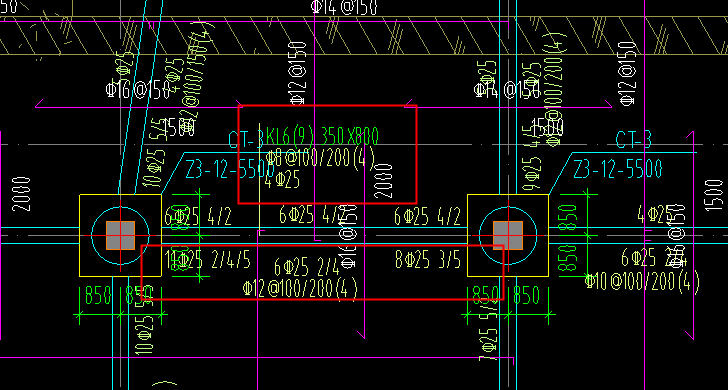Screen dimensions: 728x390
Task: Click the Φ14@150 label at top center
Action: point(344,6)
